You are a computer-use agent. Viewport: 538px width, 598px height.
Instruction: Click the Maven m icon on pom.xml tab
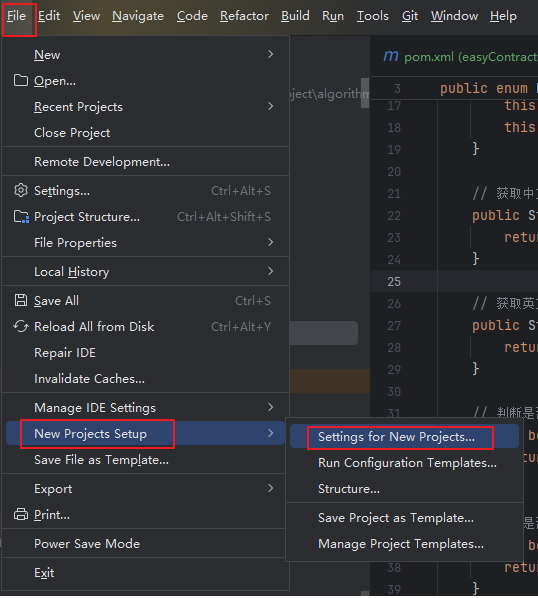coord(391,56)
